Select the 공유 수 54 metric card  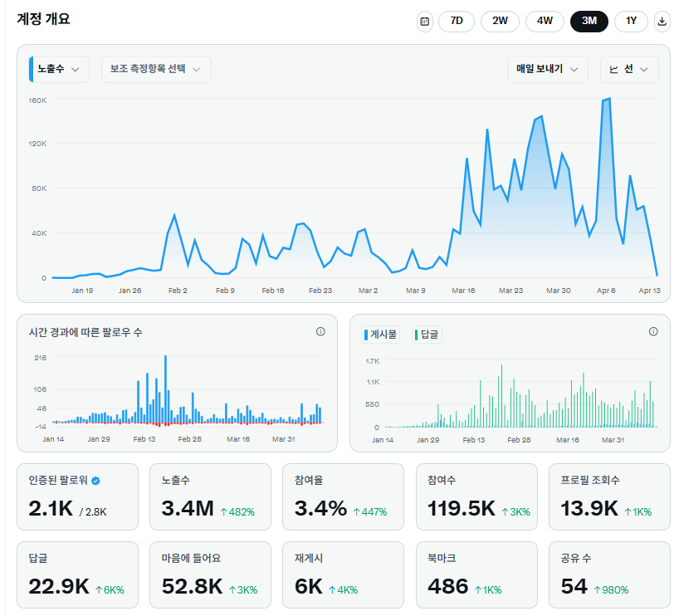coord(609,574)
